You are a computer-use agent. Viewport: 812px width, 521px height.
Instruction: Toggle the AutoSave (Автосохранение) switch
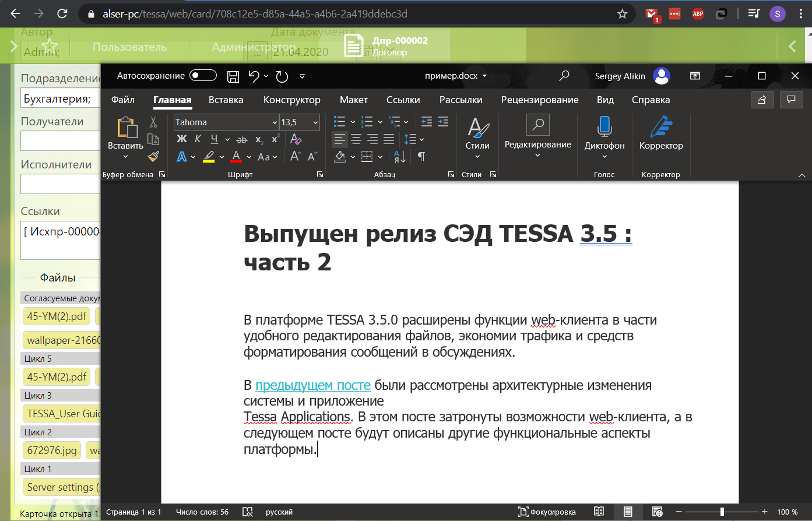point(203,75)
